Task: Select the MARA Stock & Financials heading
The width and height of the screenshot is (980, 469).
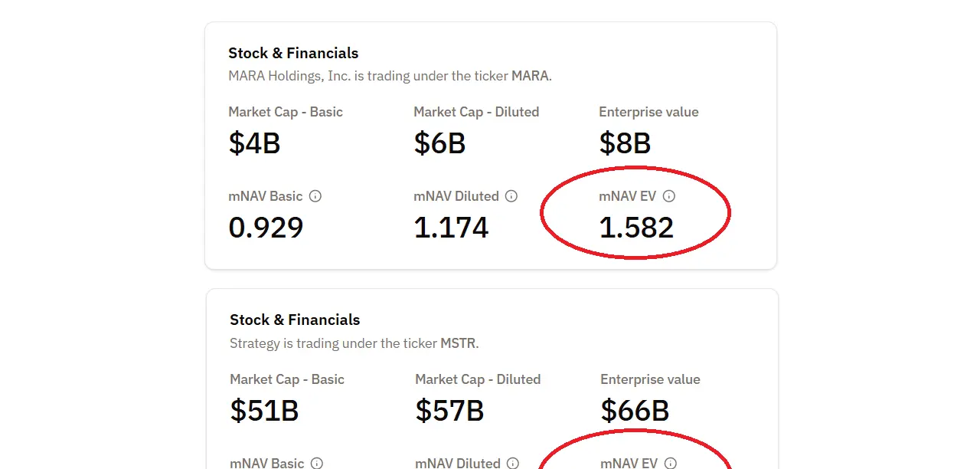Action: [x=293, y=53]
